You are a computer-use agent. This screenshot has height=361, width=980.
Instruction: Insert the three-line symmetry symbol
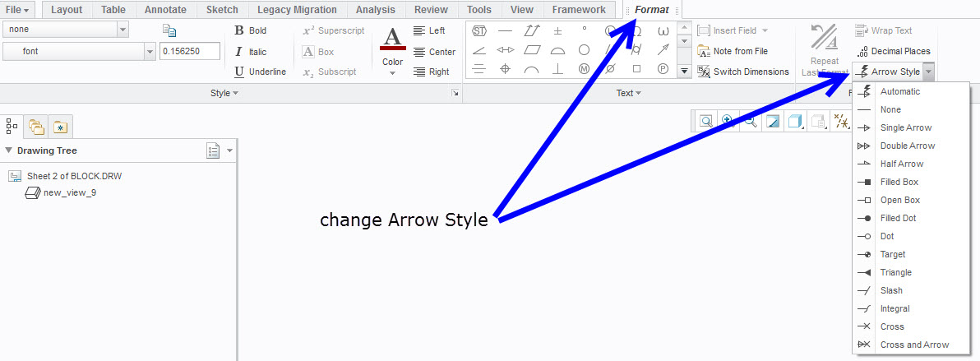[479, 69]
